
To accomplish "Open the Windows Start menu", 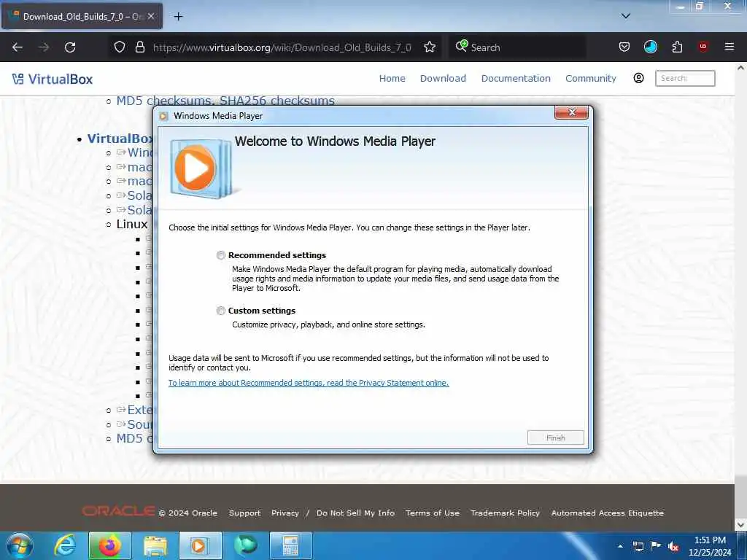I will (19, 545).
